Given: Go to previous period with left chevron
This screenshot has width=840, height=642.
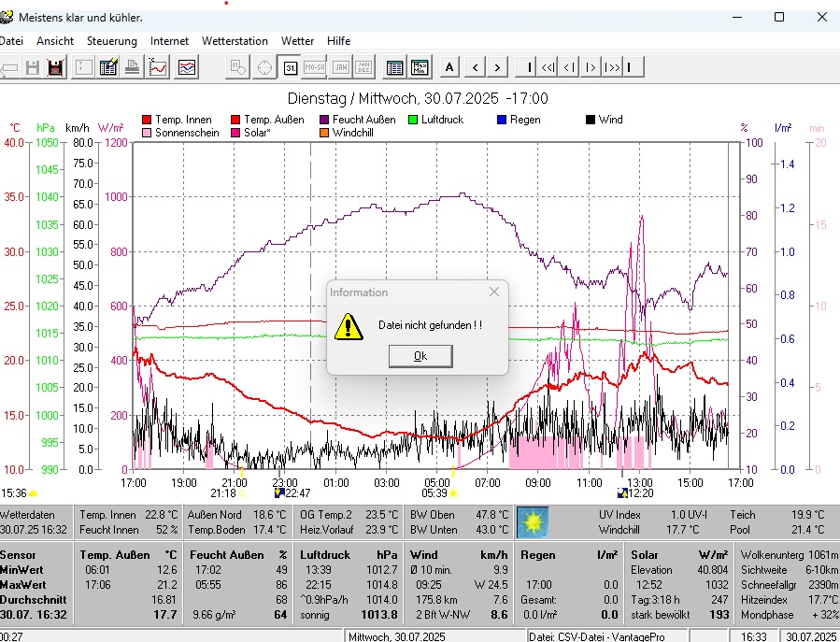Looking at the screenshot, I should (476, 67).
